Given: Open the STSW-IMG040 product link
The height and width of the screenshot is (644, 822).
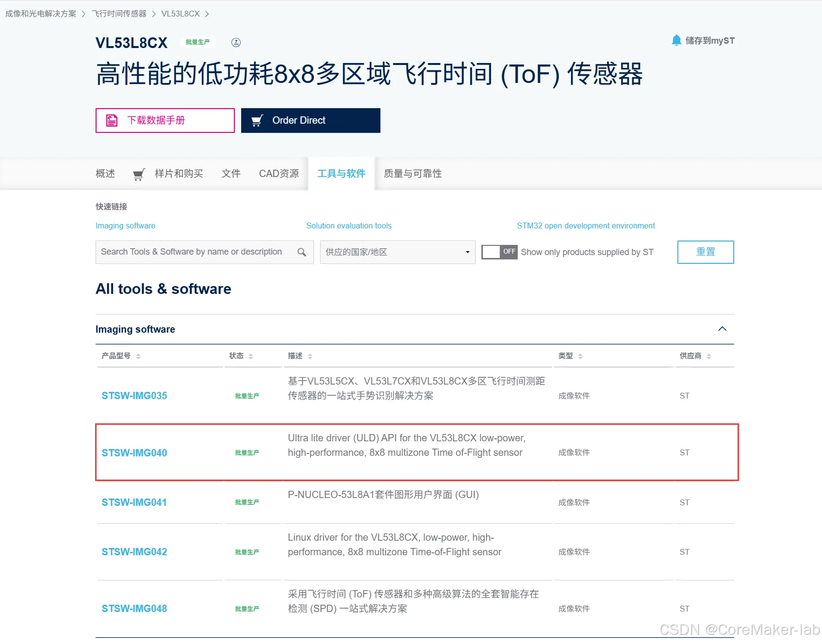Looking at the screenshot, I should 134,453.
